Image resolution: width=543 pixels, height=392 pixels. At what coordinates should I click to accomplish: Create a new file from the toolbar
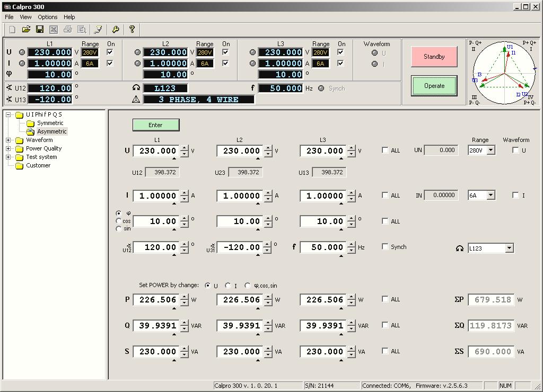13,30
